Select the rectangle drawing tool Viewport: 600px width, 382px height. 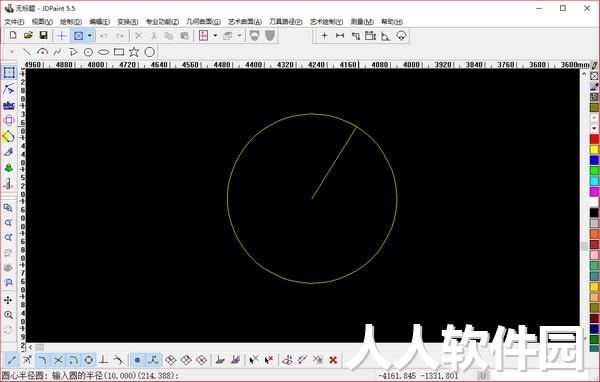click(x=119, y=52)
